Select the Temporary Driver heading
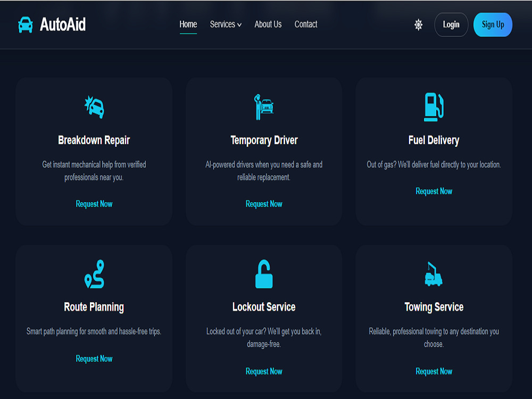532x399 pixels. click(264, 140)
